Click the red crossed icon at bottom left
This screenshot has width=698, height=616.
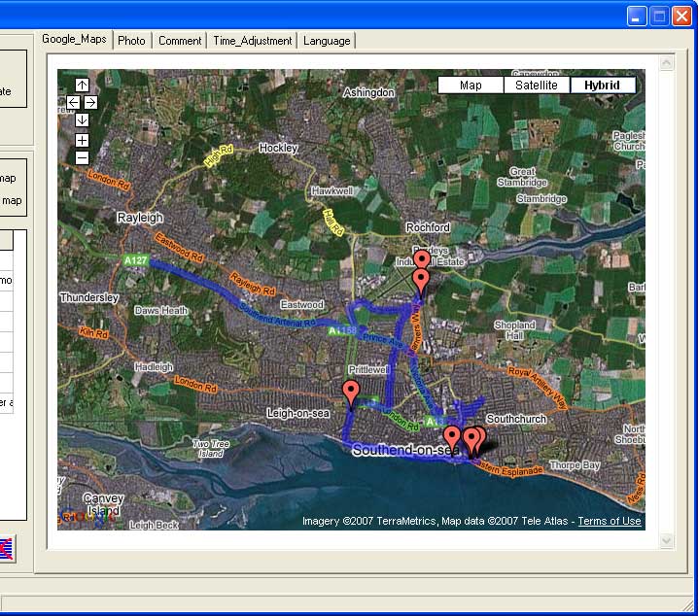7,549
